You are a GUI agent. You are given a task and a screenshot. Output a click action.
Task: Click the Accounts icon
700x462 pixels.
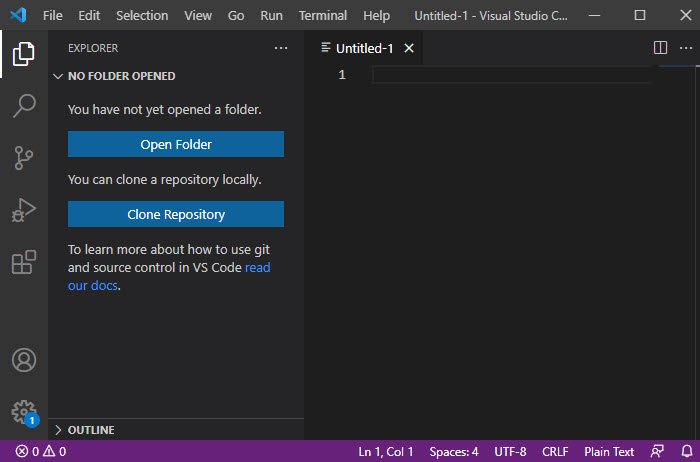[x=24, y=360]
